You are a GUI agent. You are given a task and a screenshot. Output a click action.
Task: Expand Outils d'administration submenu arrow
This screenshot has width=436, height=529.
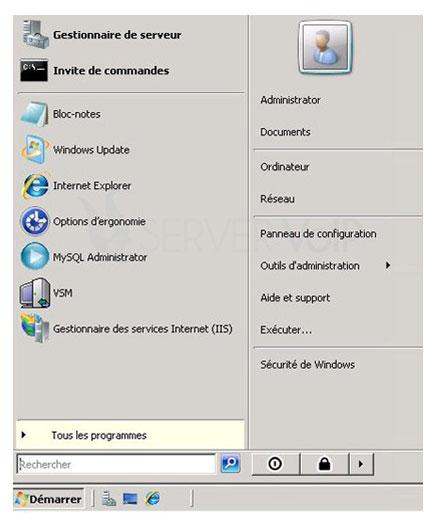[388, 266]
